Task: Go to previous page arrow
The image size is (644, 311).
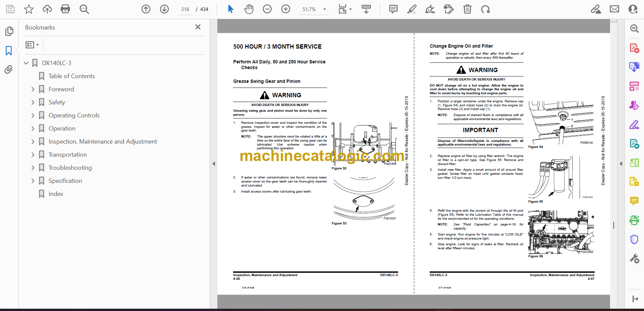Action: (x=146, y=9)
